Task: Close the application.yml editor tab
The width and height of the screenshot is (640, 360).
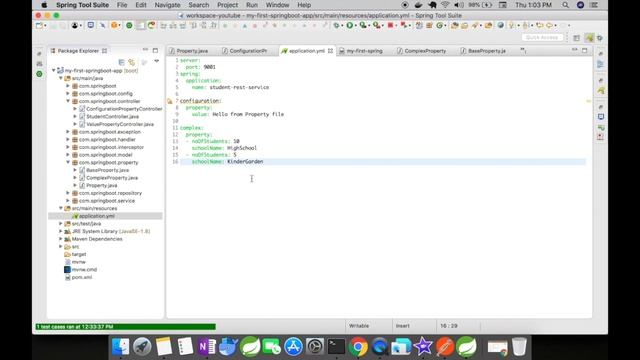Action: pos(330,51)
